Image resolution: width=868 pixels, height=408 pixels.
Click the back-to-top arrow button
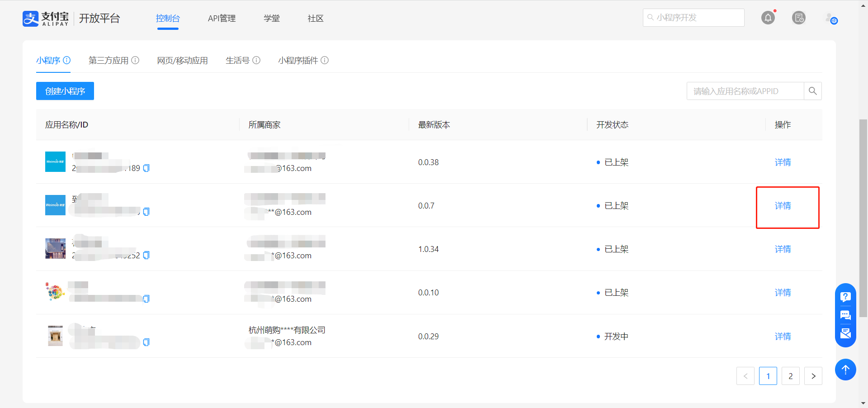[845, 370]
